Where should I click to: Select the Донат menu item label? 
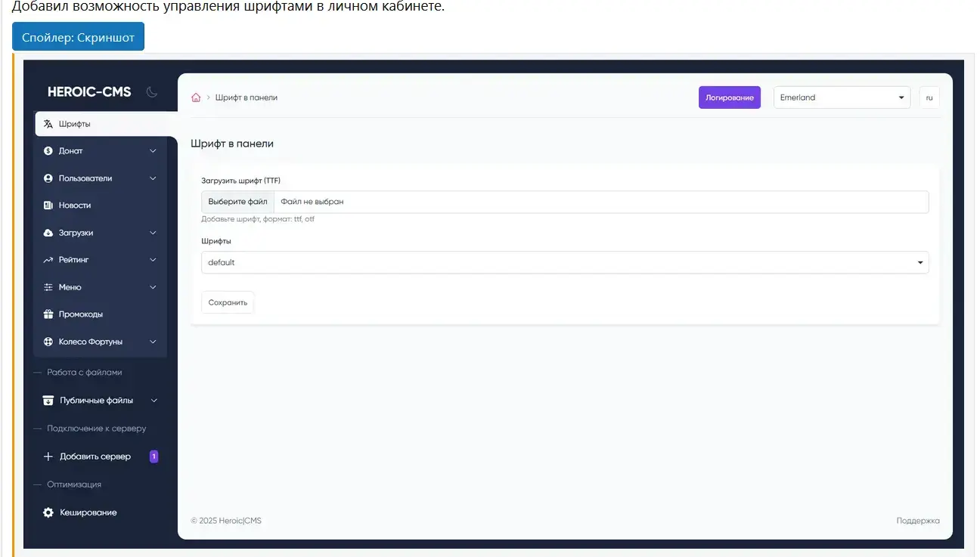coord(71,151)
